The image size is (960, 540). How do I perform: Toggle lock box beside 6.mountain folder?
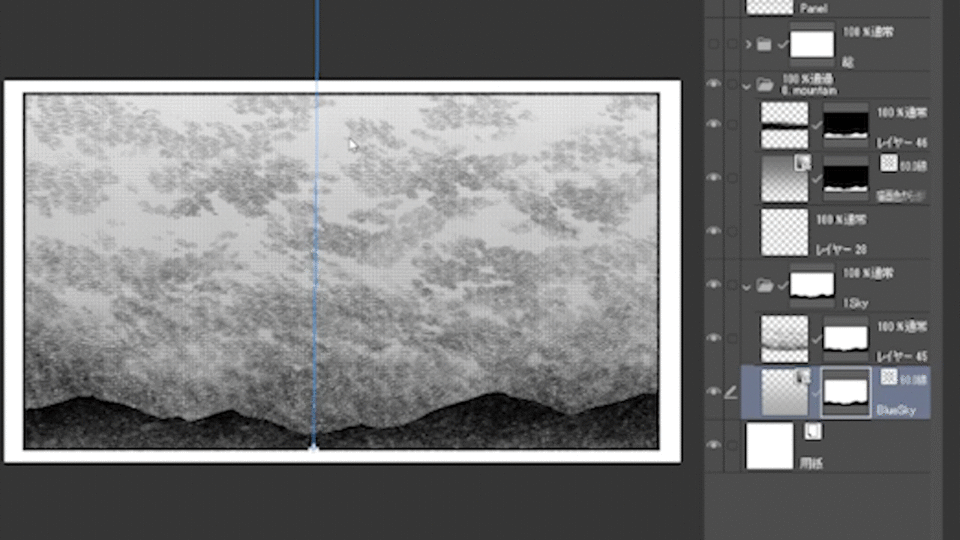[x=732, y=84]
